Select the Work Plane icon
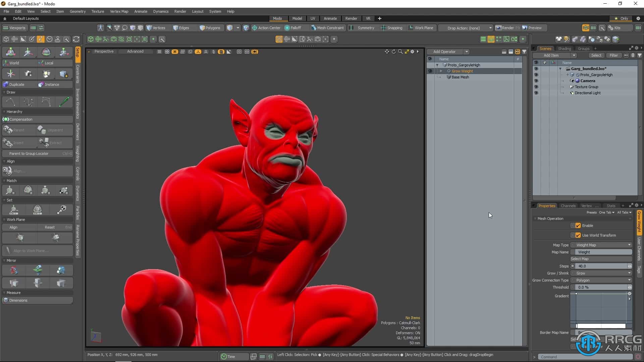 point(410,28)
